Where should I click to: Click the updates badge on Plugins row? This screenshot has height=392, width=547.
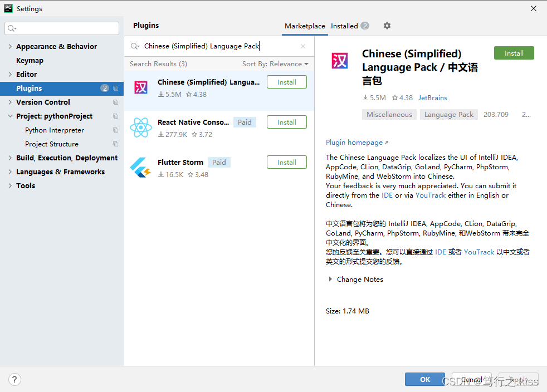click(105, 88)
